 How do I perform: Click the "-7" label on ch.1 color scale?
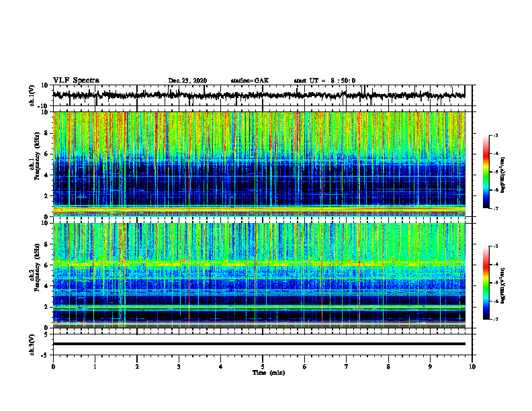(x=496, y=208)
